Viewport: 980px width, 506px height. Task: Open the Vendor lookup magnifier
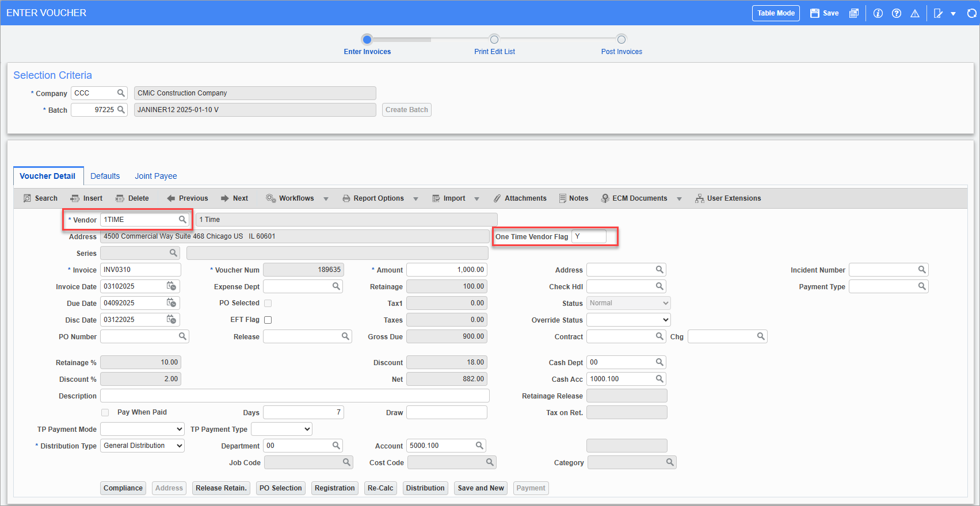tap(182, 220)
